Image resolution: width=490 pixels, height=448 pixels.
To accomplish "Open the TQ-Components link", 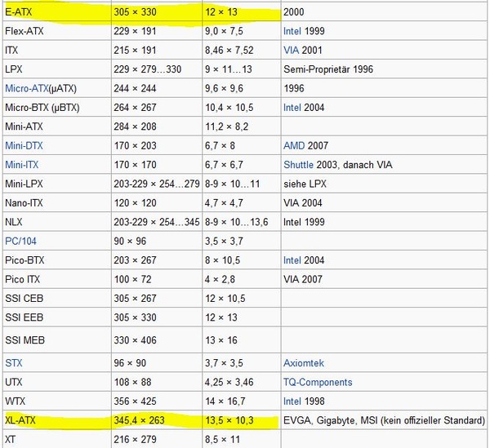I will (318, 382).
